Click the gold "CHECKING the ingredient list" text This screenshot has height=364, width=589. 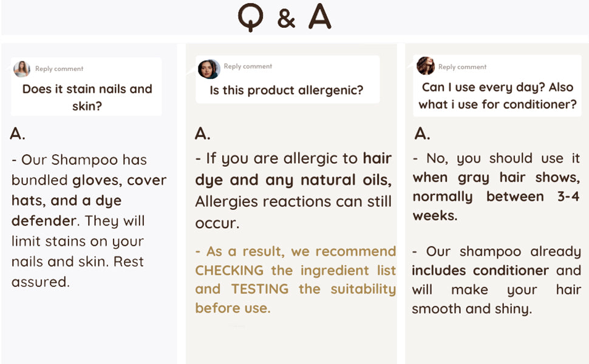(x=295, y=270)
